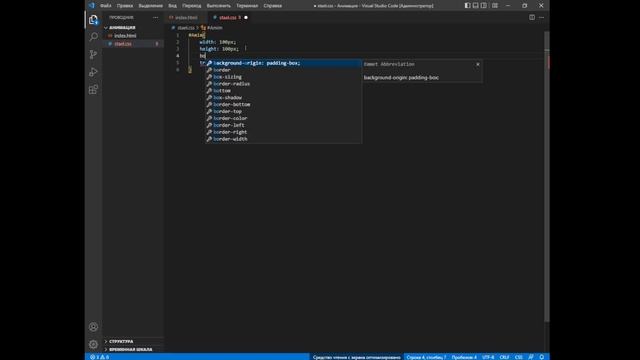The height and width of the screenshot is (360, 640).
Task: Expand the СТРУКТУРА section
Action: click(x=133, y=341)
